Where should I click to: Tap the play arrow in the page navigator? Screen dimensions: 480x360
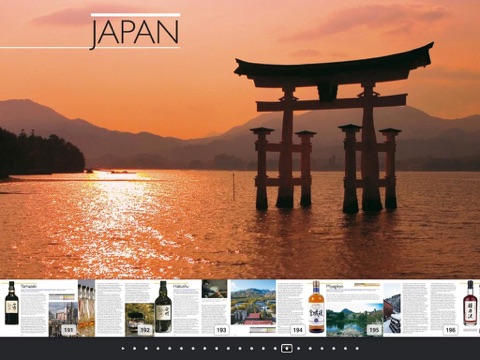[123, 348]
